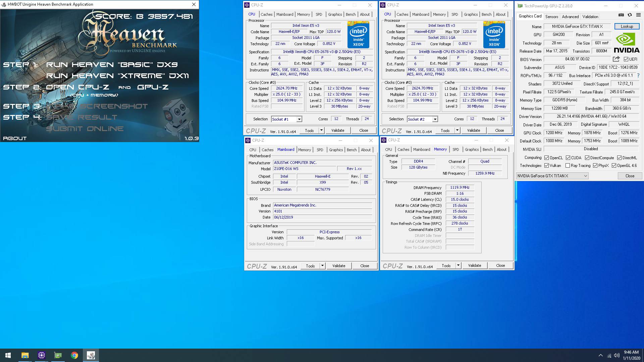Expand Tools arrow in Socket #2 CPU-Z
This screenshot has height=362, width=644.
(457, 130)
